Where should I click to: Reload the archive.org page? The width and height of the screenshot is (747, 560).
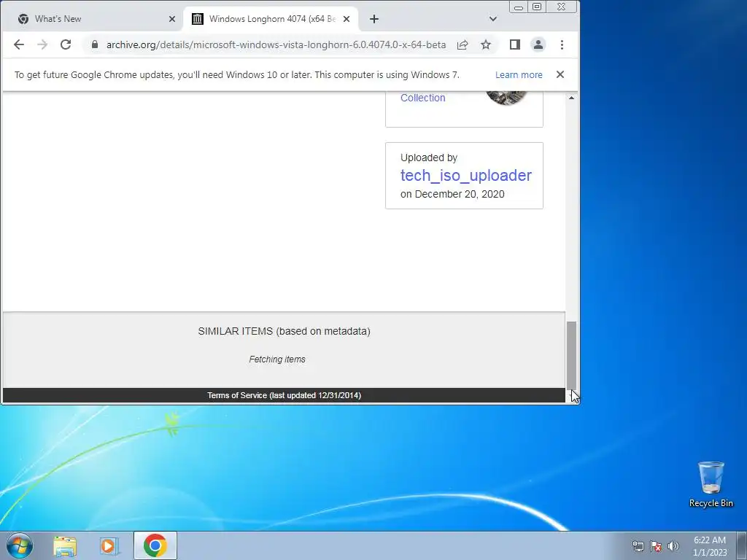coord(65,44)
